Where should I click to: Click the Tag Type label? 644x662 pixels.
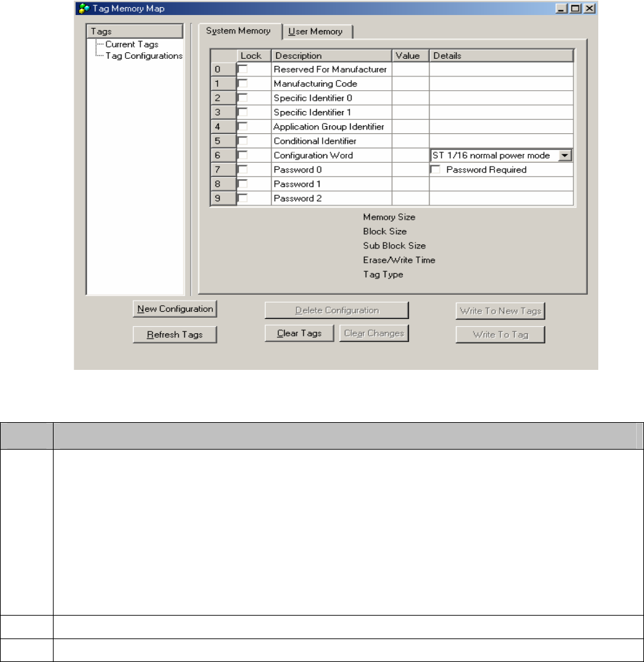point(383,274)
